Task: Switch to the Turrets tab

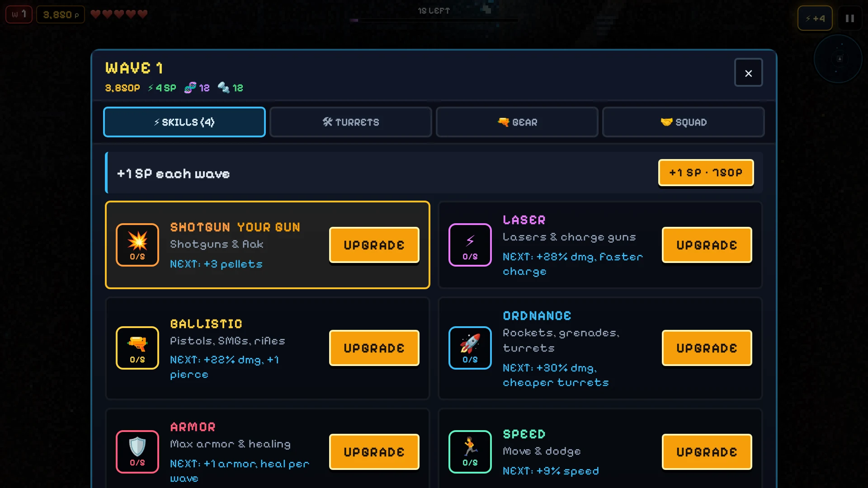Action: click(x=351, y=122)
